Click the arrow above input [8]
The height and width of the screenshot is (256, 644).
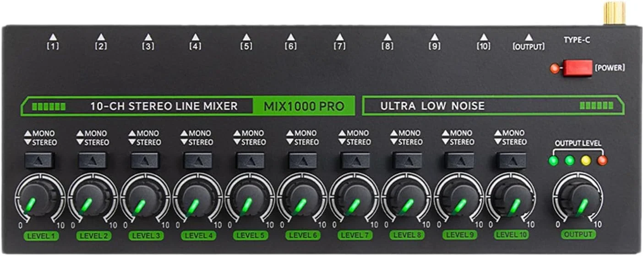pyautogui.click(x=387, y=37)
